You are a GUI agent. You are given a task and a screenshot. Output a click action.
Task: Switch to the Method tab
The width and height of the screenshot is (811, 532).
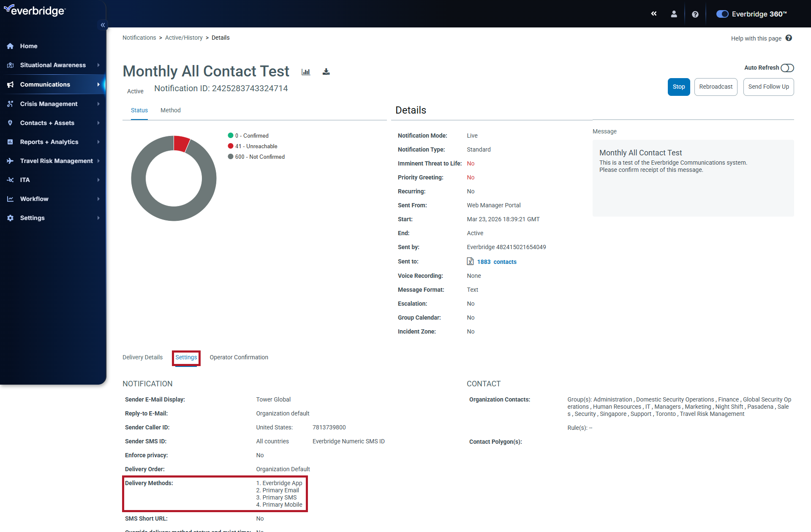tap(170, 110)
